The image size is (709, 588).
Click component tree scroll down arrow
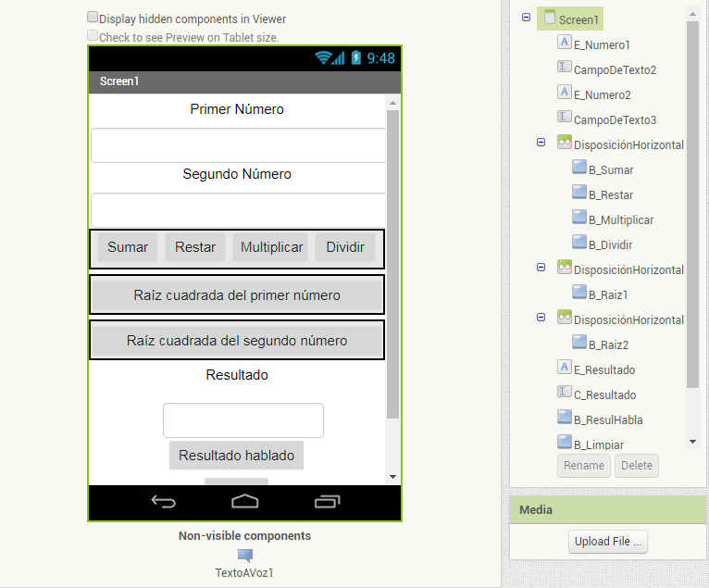pos(692,442)
